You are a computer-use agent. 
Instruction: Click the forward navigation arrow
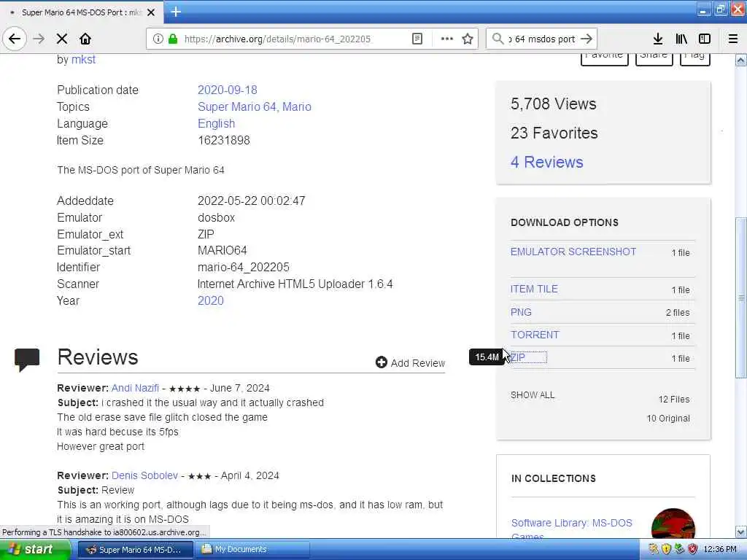click(39, 39)
